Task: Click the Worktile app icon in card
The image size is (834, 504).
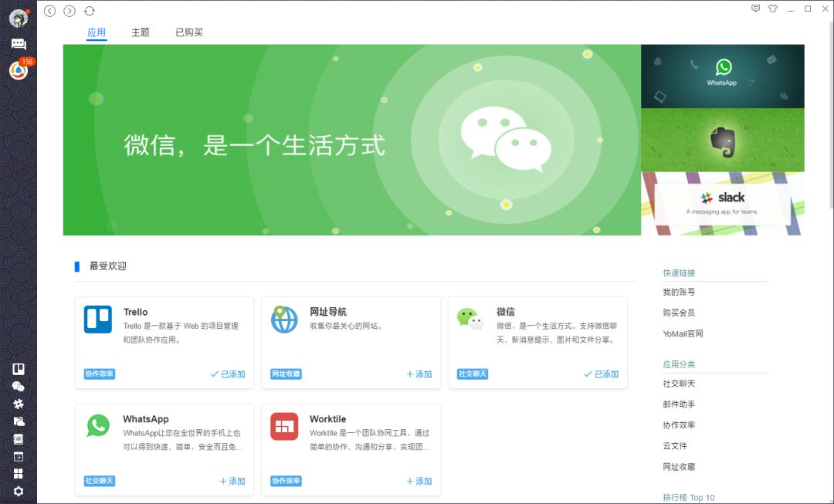Action: 284,426
